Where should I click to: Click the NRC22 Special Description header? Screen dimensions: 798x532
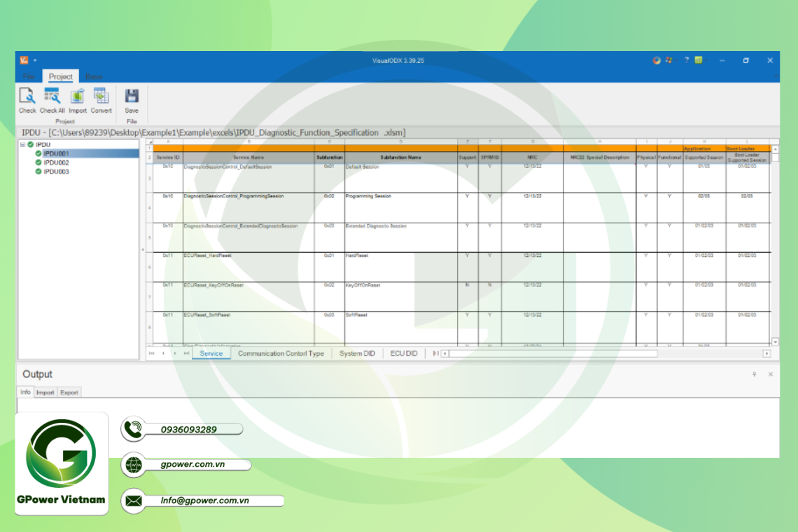[x=599, y=157]
